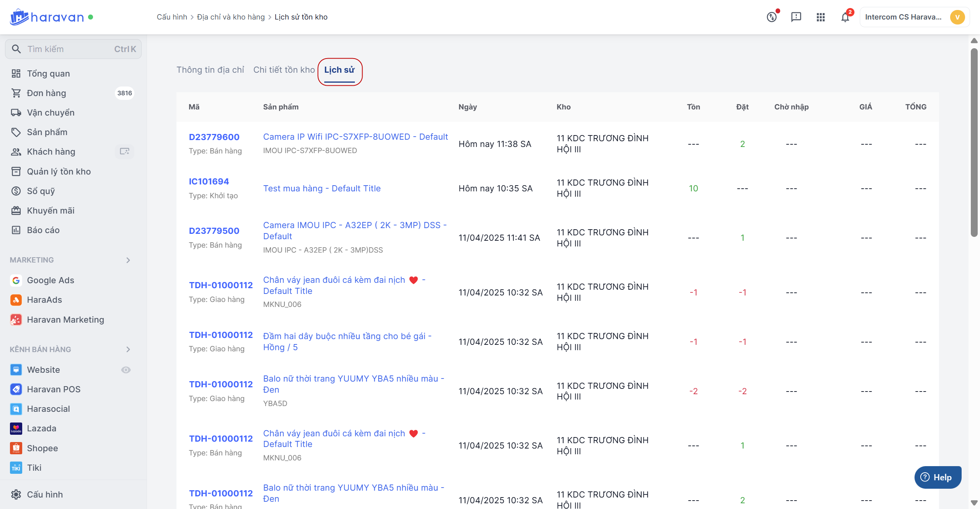
Task: Open the apps grid icon
Action: click(820, 17)
